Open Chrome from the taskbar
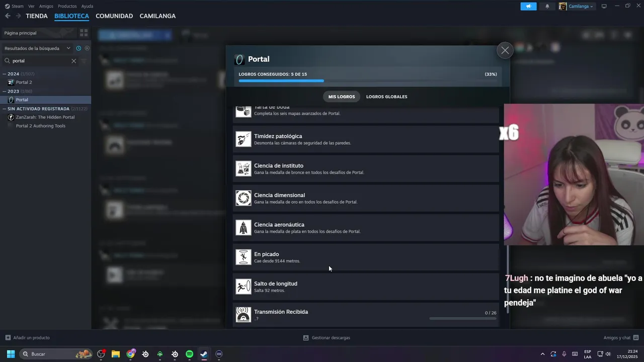 (x=131, y=354)
